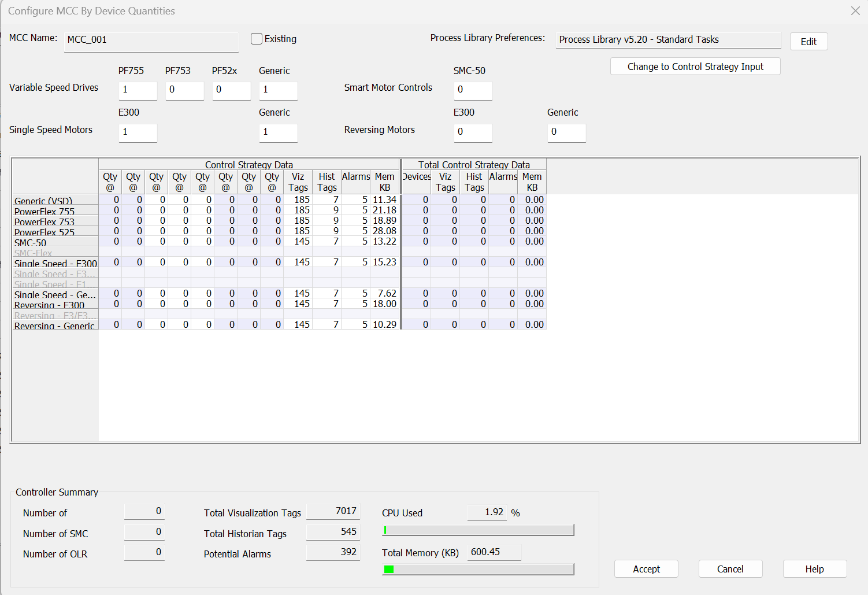This screenshot has width=868, height=595.
Task: Click the Process Library Preferences field
Action: tap(668, 40)
